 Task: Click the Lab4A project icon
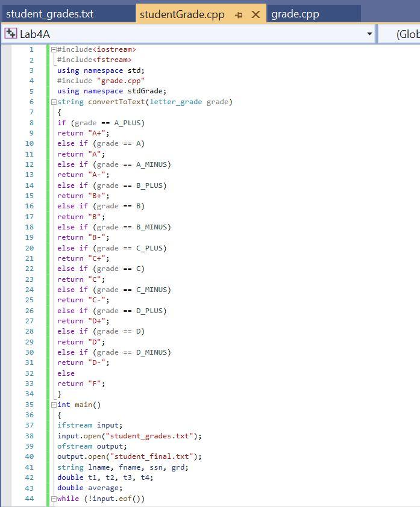11,33
